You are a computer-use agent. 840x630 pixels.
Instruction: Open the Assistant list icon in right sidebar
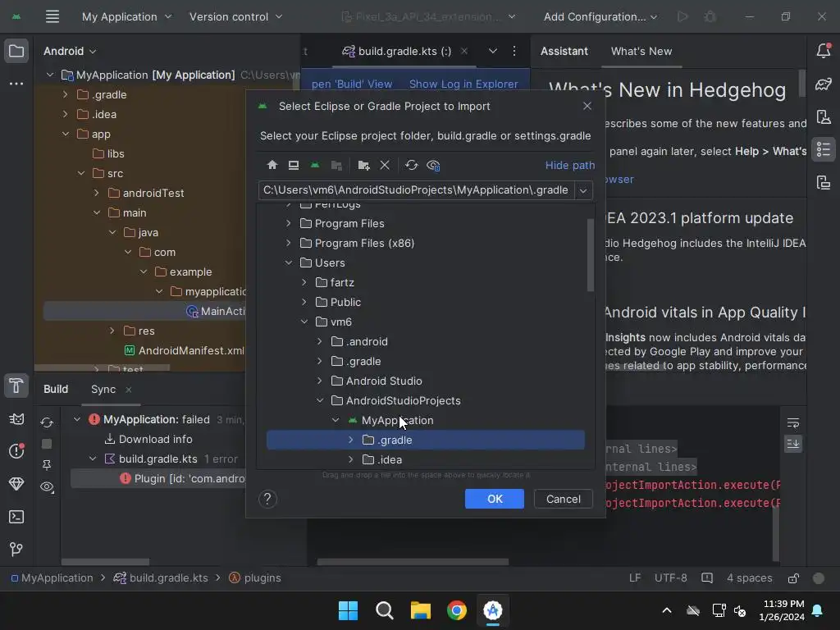[x=824, y=149]
